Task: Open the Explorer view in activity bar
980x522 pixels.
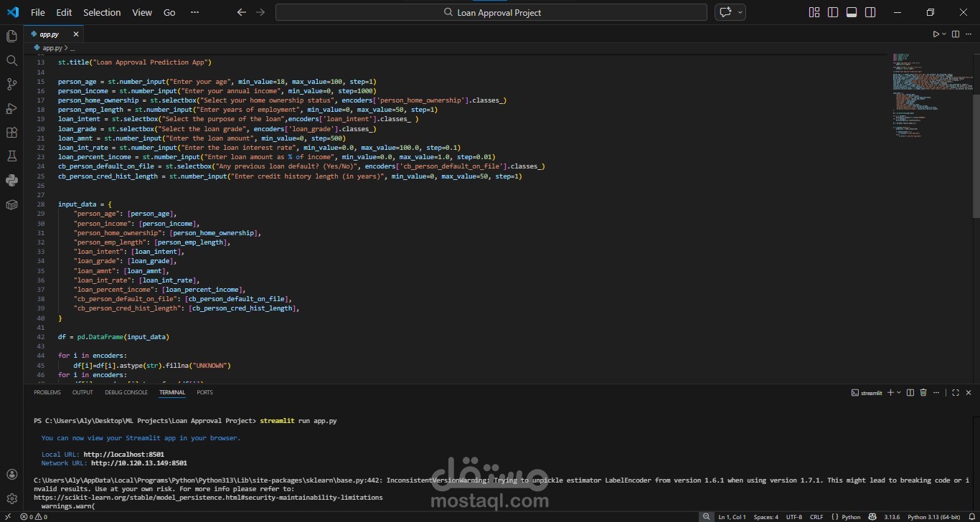Action: click(11, 36)
